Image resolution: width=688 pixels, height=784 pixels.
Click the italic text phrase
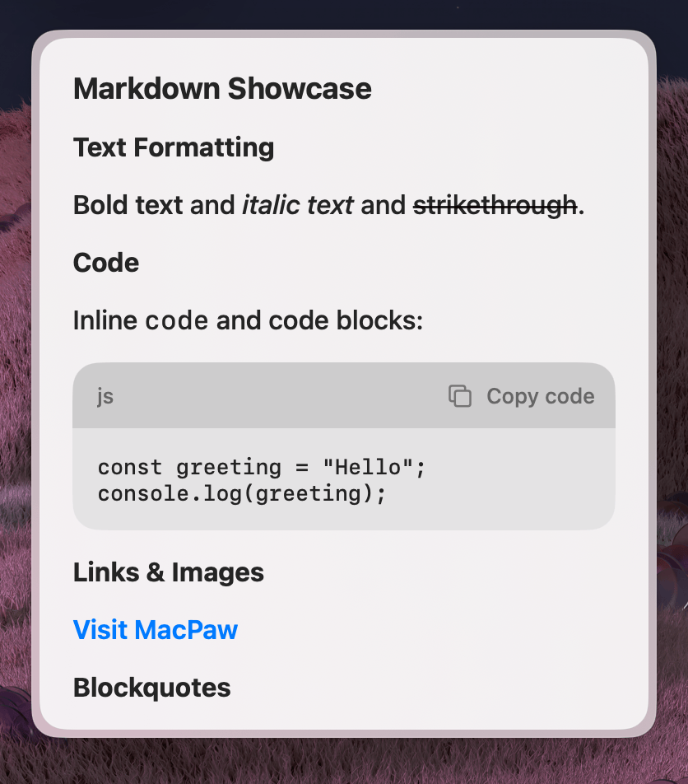[298, 205]
